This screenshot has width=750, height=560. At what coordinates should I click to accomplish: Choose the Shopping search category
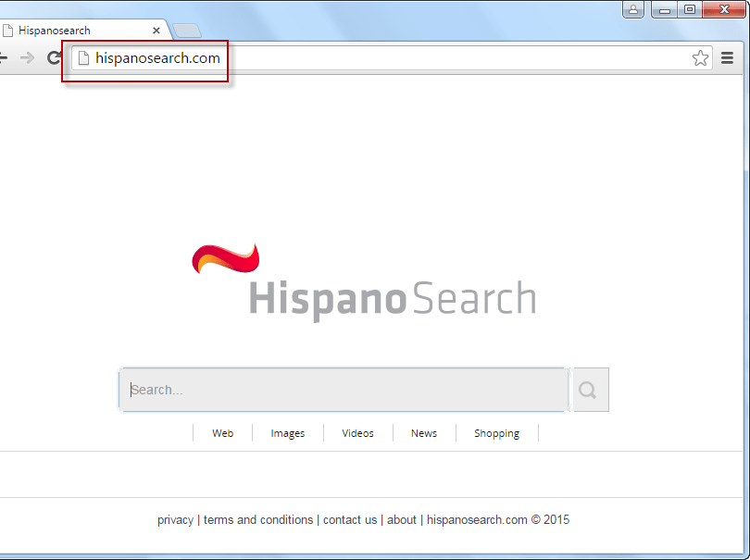pyautogui.click(x=496, y=433)
